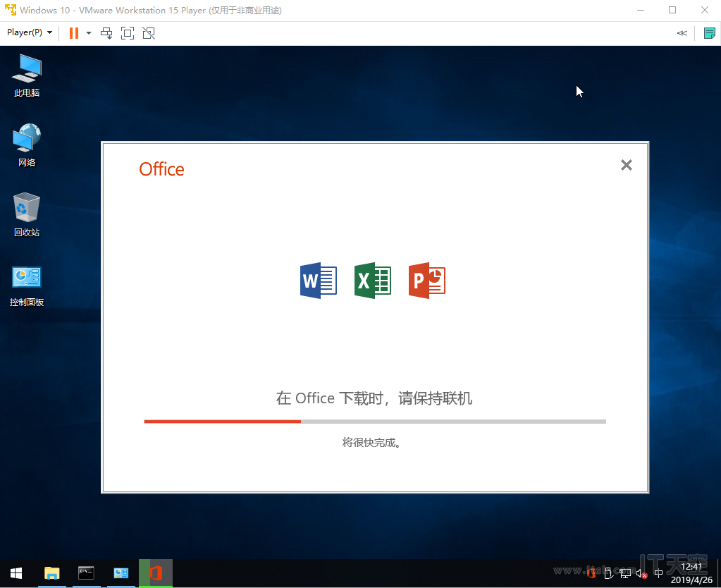Enter full screen mode in VMware
This screenshot has width=721, height=588.
[128, 33]
